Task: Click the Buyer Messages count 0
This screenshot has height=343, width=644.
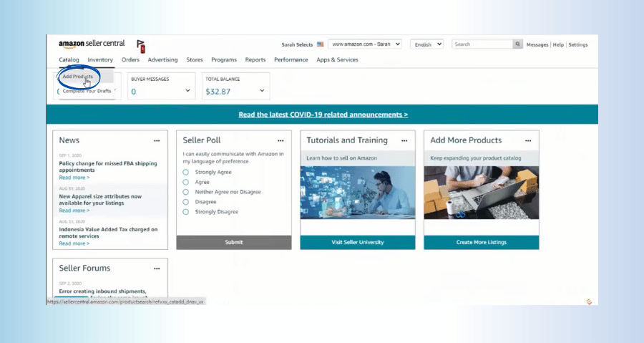Action: coord(134,92)
